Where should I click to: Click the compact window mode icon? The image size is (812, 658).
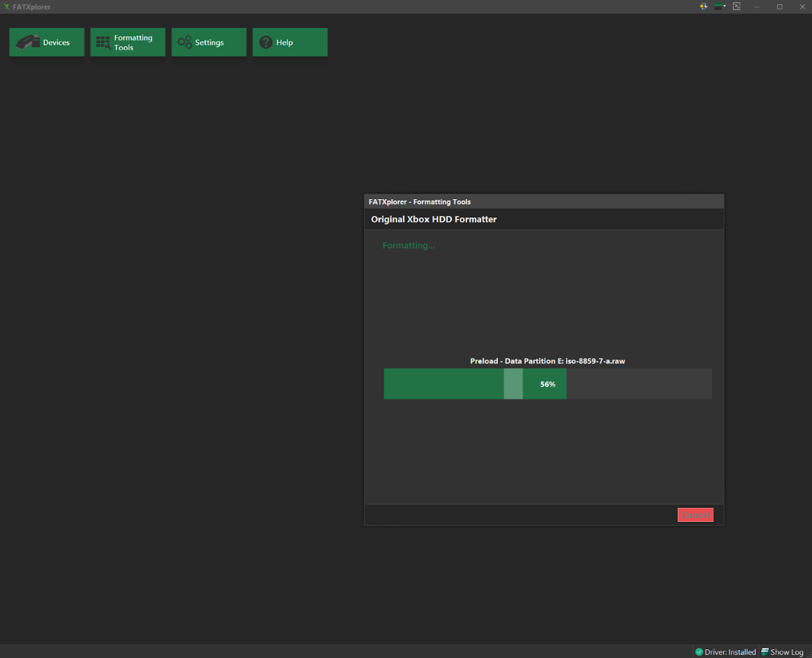coord(737,6)
